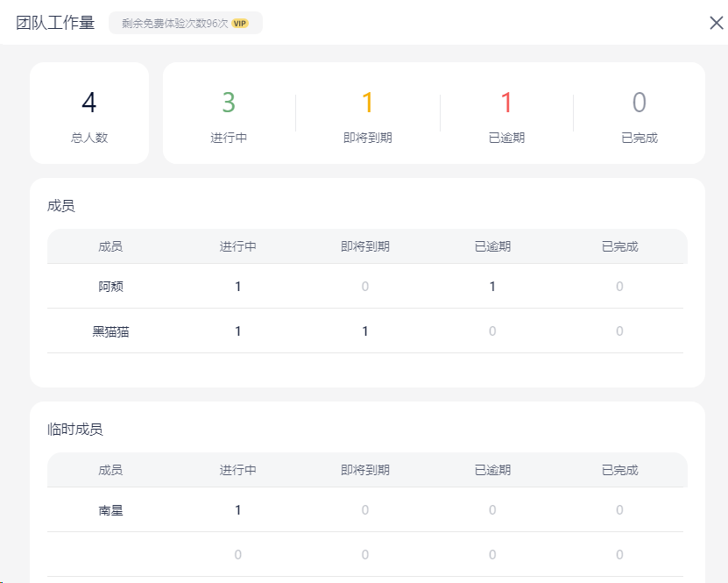This screenshot has width=728, height=583.
Task: Click the yellow 即将到期 summary count
Action: [368, 103]
